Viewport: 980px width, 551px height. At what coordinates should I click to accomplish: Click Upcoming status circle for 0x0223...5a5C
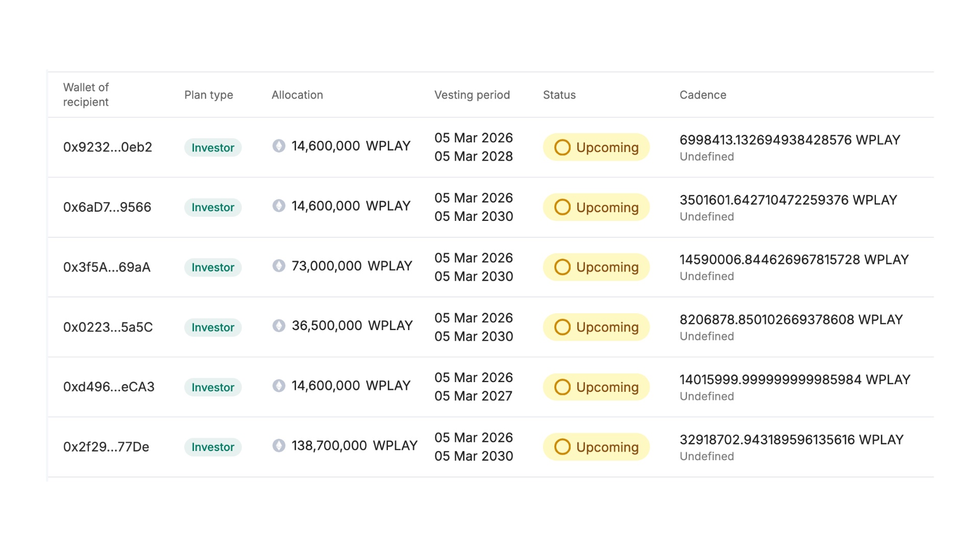tap(562, 327)
